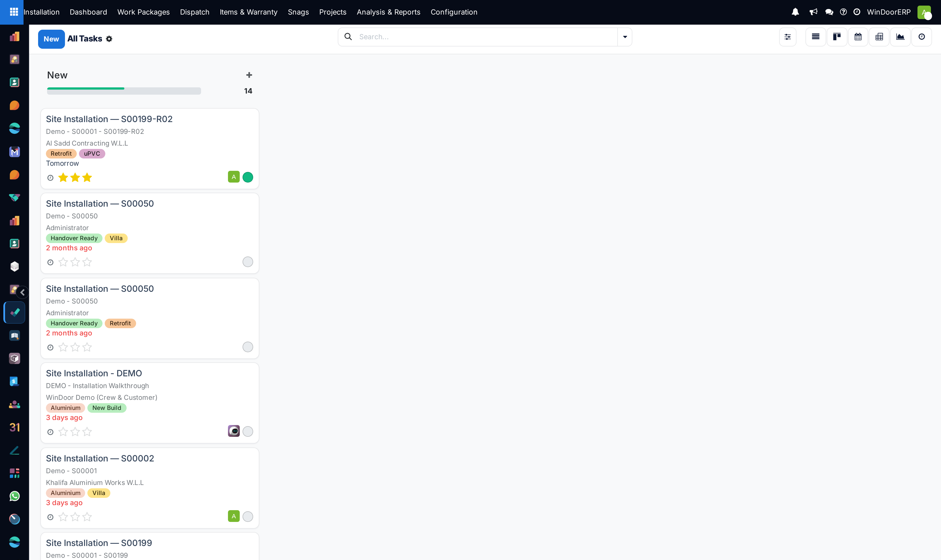Open the white cube app in sidebar

[x=14, y=266]
